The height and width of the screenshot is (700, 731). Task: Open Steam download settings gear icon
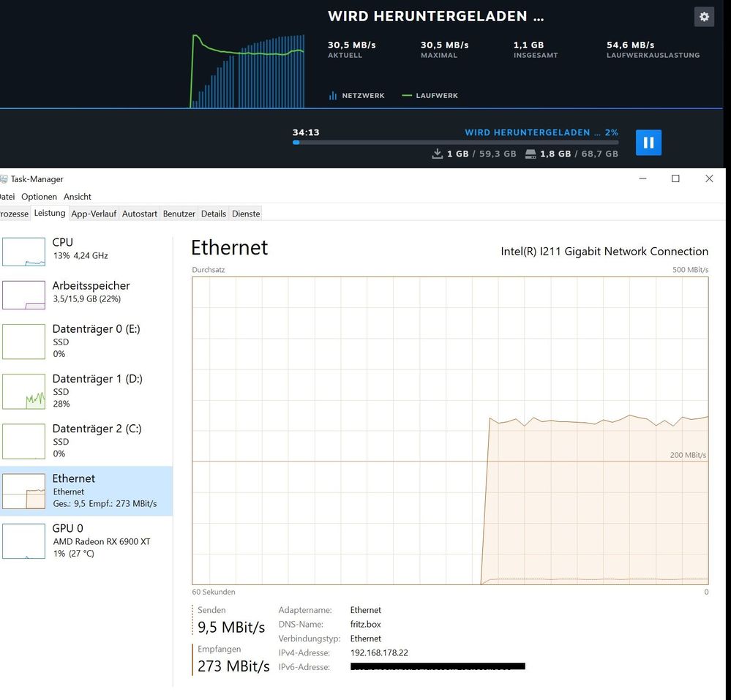tap(704, 17)
